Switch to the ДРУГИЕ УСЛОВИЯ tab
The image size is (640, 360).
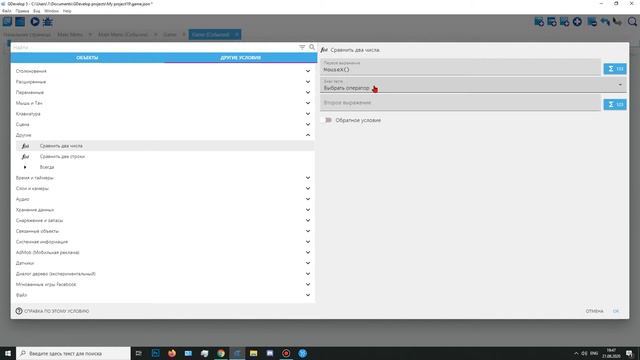click(x=240, y=58)
